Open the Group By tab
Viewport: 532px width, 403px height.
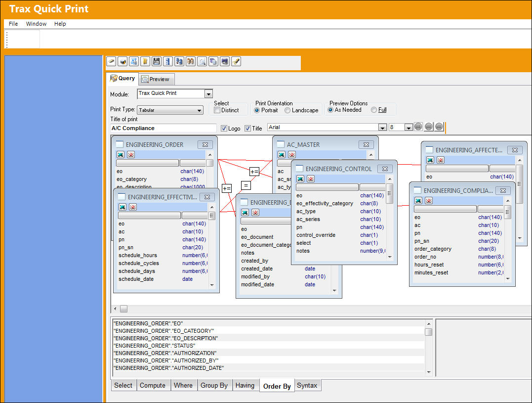pos(214,385)
